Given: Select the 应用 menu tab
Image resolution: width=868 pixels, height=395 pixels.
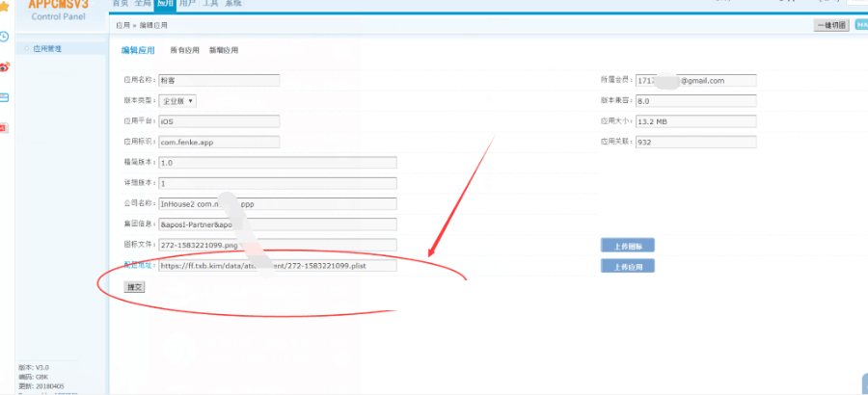Looking at the screenshot, I should (165, 5).
